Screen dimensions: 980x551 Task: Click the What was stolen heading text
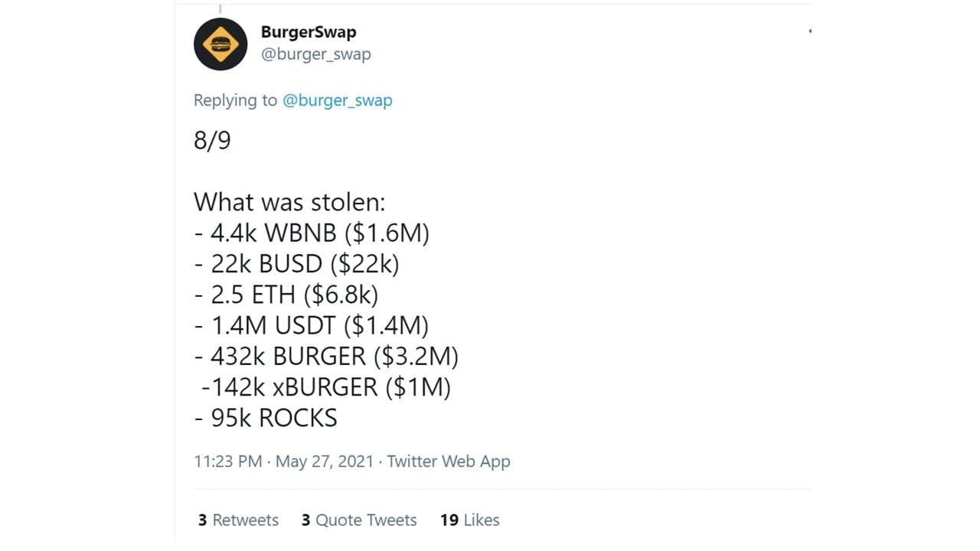pyautogui.click(x=290, y=202)
